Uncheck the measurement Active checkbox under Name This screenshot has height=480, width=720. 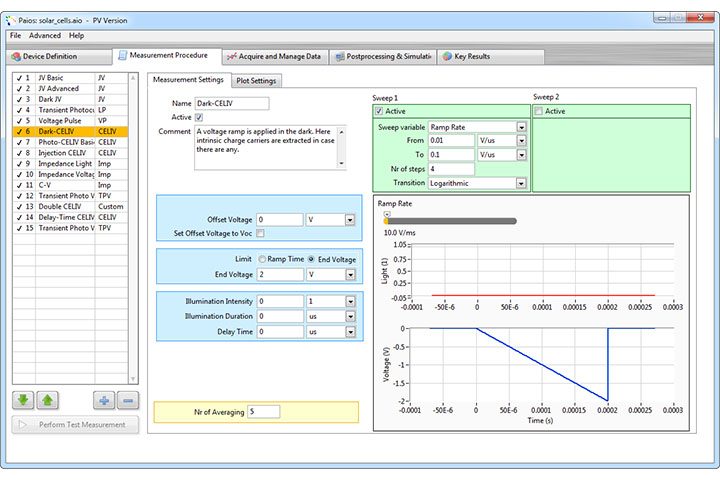(199, 118)
